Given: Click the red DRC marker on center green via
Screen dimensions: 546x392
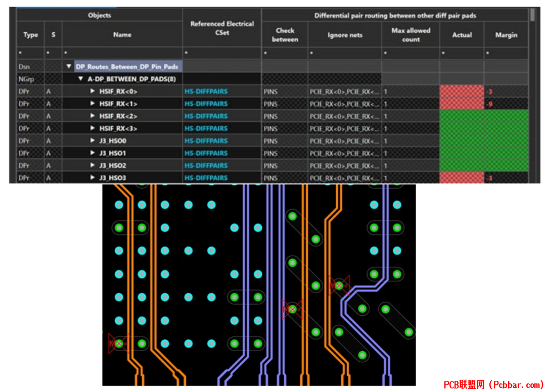Looking at the screenshot, I should coord(292,309).
